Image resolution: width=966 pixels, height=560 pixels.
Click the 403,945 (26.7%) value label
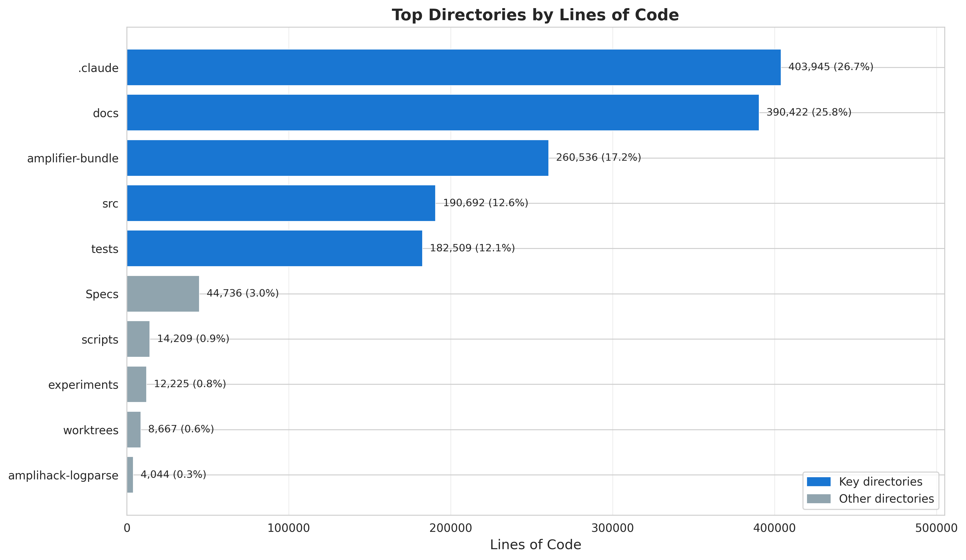tap(830, 67)
